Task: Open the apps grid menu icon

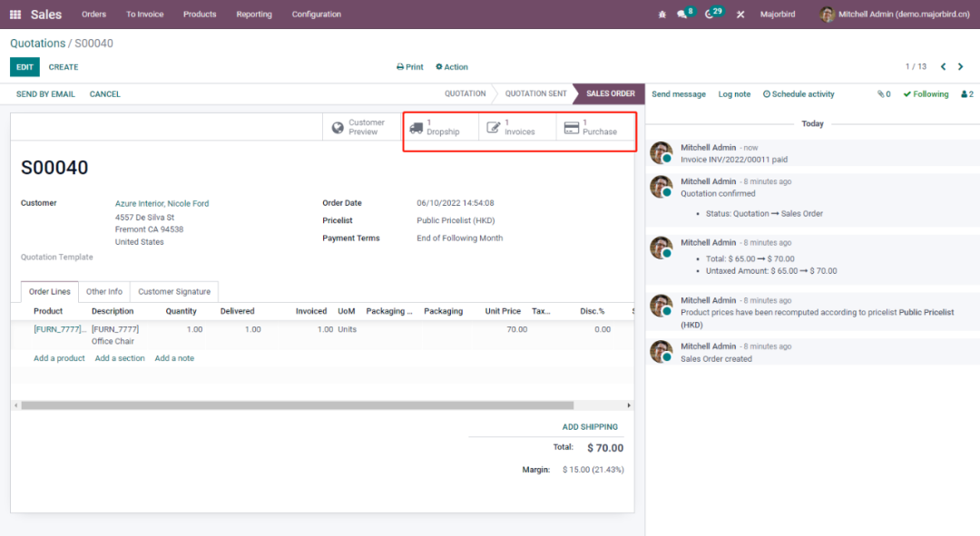Action: pos(15,15)
